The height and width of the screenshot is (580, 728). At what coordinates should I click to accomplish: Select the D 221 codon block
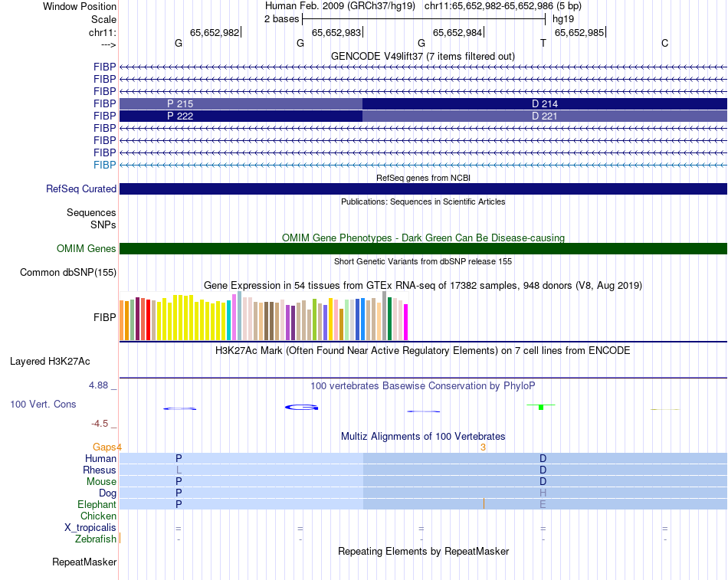click(545, 116)
